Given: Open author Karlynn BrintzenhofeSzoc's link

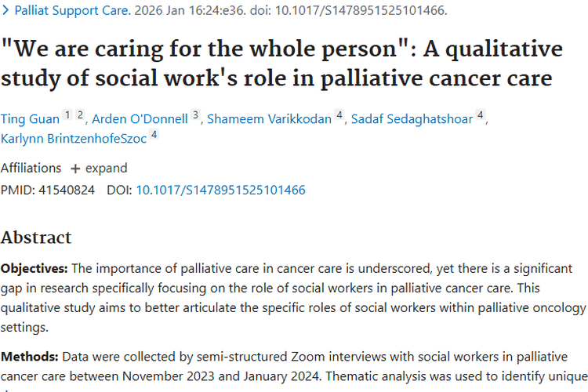Looking at the screenshot, I should coord(74,138).
